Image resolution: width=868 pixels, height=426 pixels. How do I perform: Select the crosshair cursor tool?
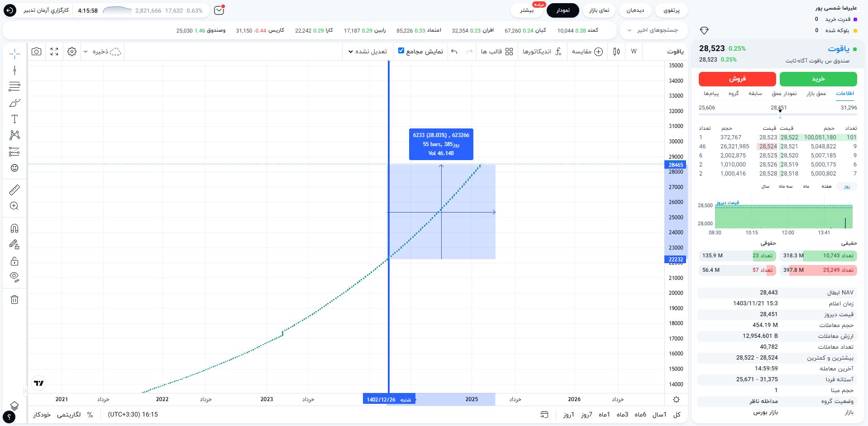14,54
